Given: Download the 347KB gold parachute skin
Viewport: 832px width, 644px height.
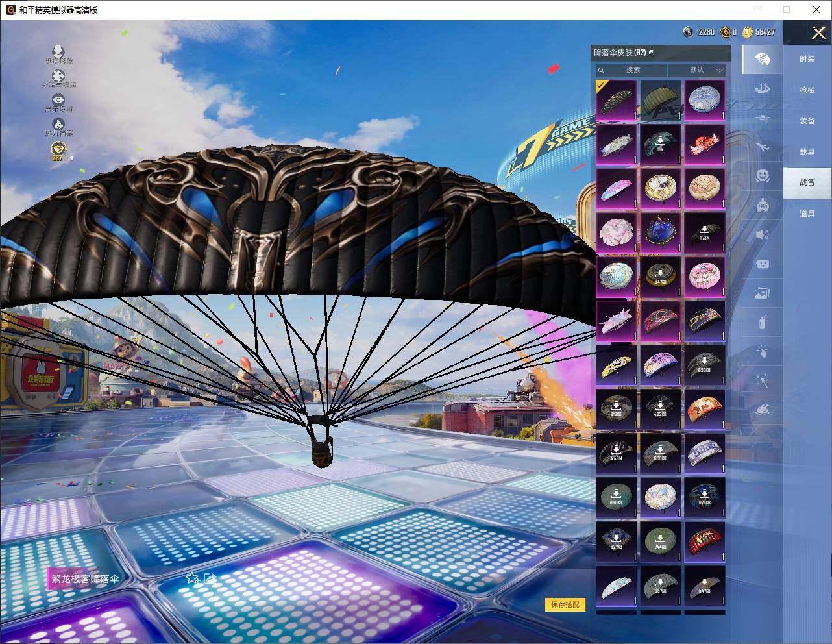Looking at the screenshot, I should [661, 277].
